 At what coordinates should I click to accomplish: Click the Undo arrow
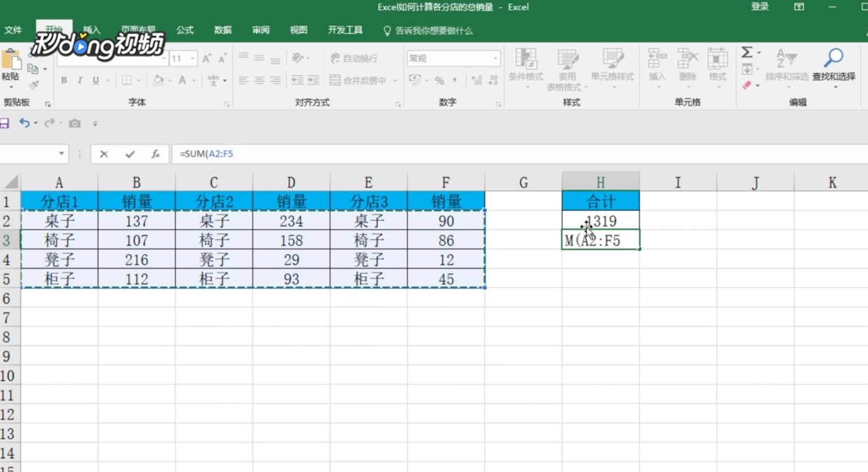coord(24,123)
